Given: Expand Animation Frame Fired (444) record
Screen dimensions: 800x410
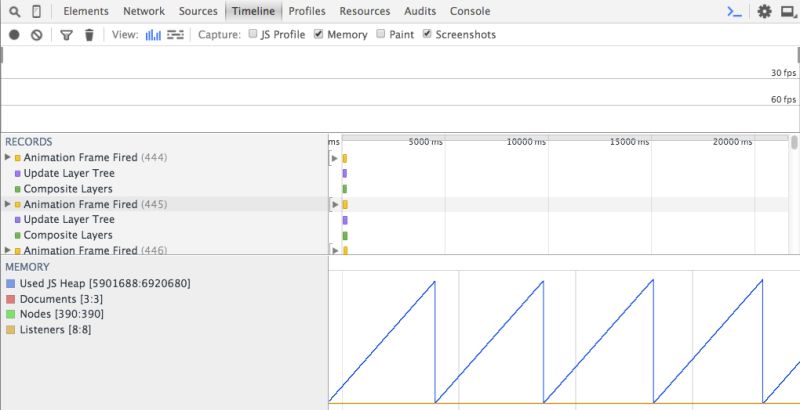Looking at the screenshot, I should [7, 158].
